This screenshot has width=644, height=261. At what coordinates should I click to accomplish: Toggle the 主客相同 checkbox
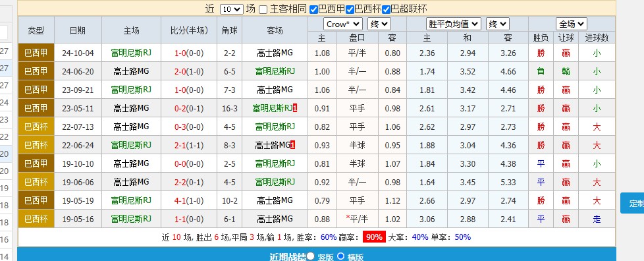(263, 9)
